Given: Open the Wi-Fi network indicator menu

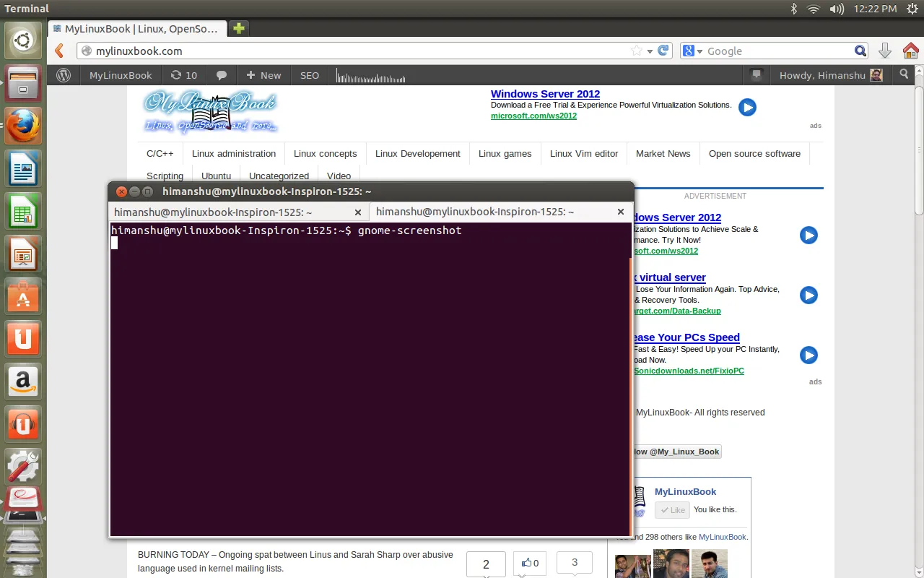Looking at the screenshot, I should (814, 9).
